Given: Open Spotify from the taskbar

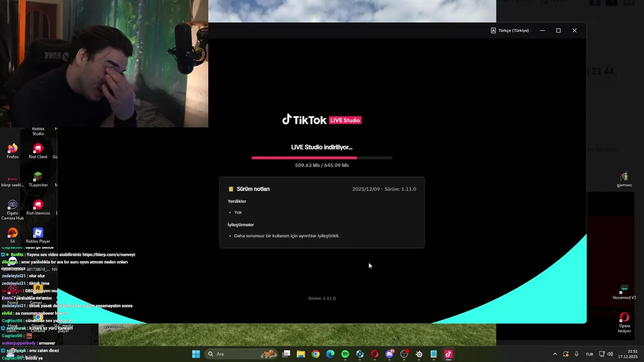Looking at the screenshot, I should pyautogui.click(x=345, y=354).
